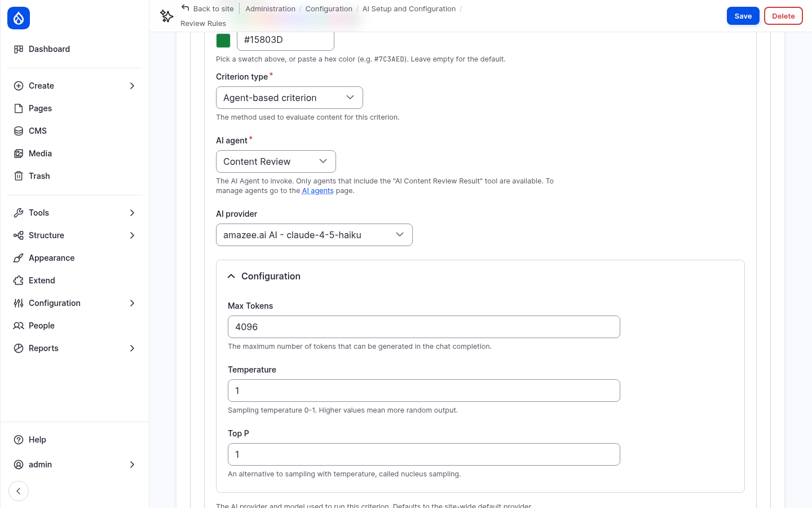Collapse the sidebar with arrow button
The height and width of the screenshot is (508, 812).
[19, 491]
